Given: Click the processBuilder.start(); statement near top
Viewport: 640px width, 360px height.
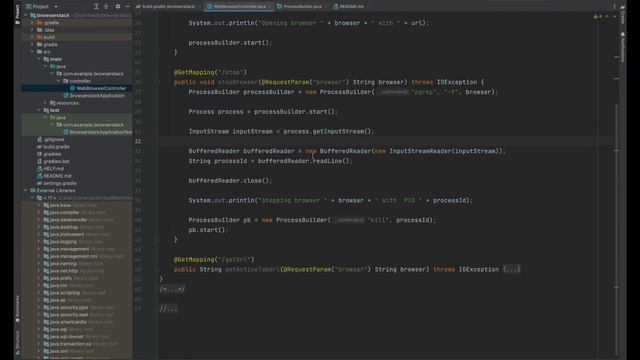Looking at the screenshot, I should (x=230, y=43).
